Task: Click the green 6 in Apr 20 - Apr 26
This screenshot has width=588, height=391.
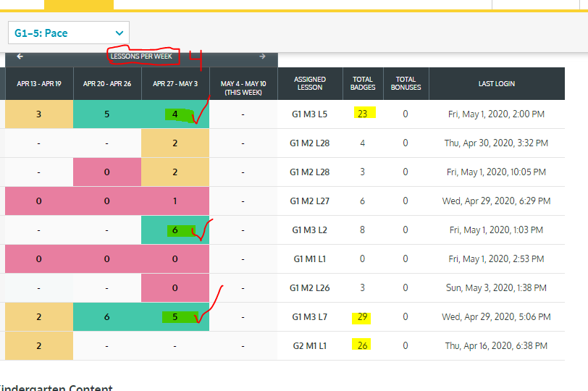Action: tap(107, 317)
